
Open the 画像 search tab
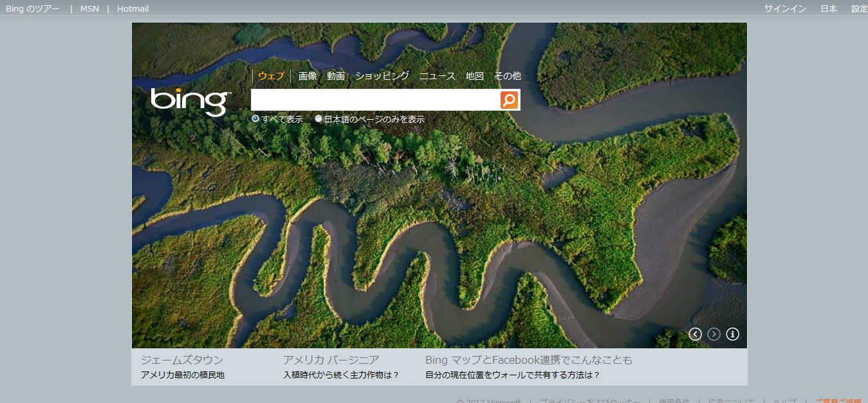[x=308, y=76]
